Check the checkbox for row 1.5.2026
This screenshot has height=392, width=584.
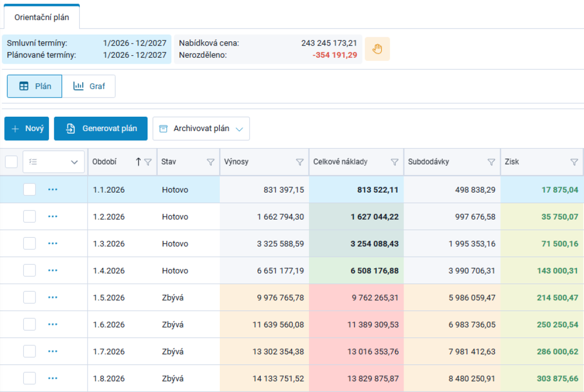point(29,298)
